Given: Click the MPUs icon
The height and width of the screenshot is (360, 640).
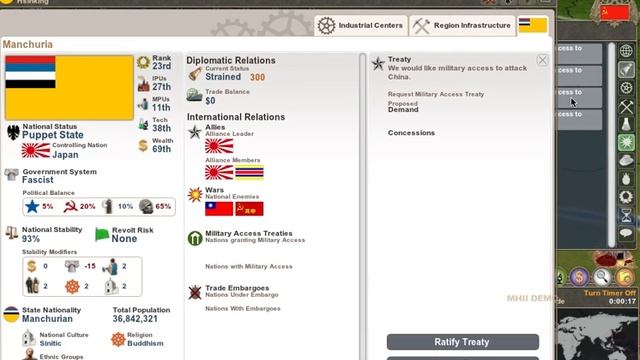Looking at the screenshot, I should coord(143,104).
